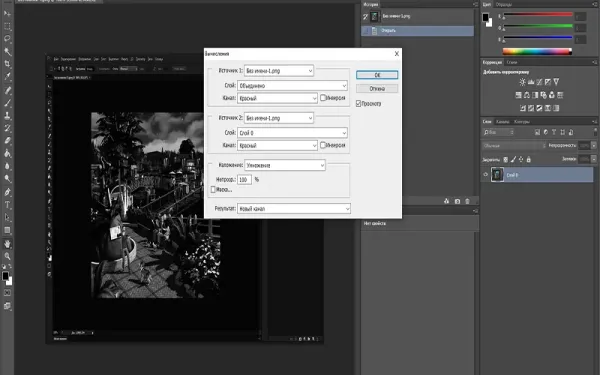This screenshot has width=600, height=375.
Task: Select layer 0 row in Layers panel
Action: click(x=537, y=175)
